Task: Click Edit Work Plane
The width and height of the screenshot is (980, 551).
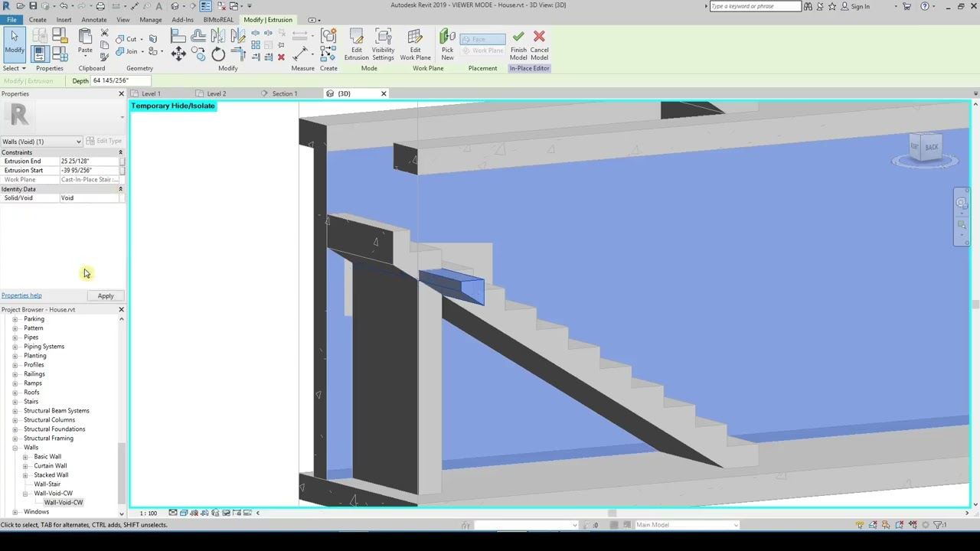Action: tap(415, 45)
